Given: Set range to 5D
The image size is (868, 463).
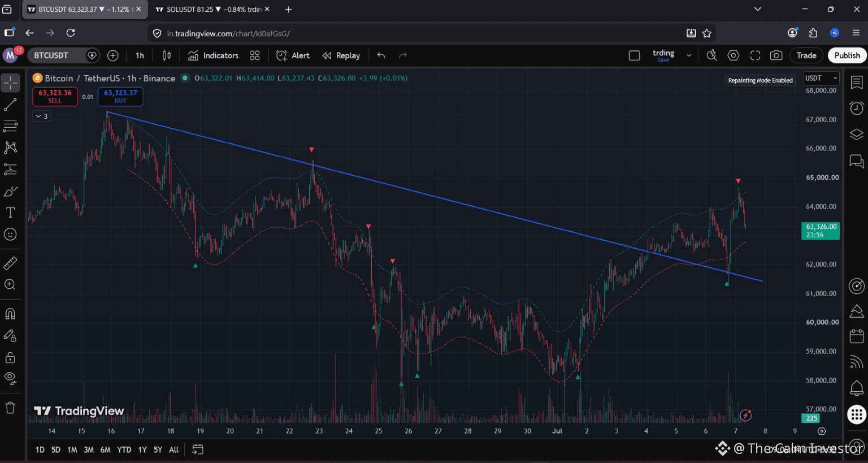Looking at the screenshot, I should point(55,450).
